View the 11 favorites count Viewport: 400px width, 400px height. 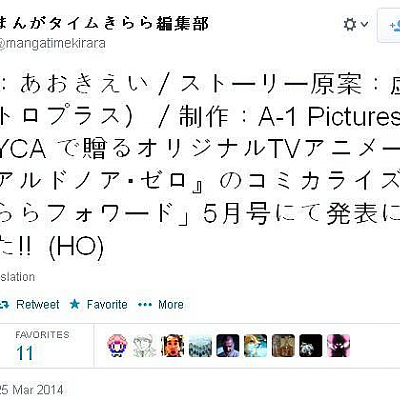click(25, 354)
